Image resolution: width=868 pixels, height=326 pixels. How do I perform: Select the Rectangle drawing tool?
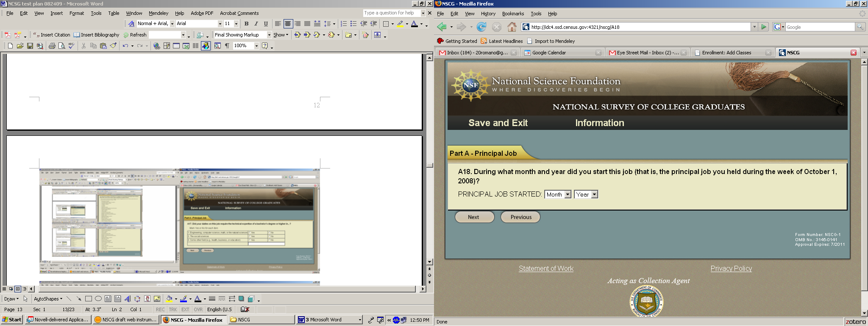88,299
